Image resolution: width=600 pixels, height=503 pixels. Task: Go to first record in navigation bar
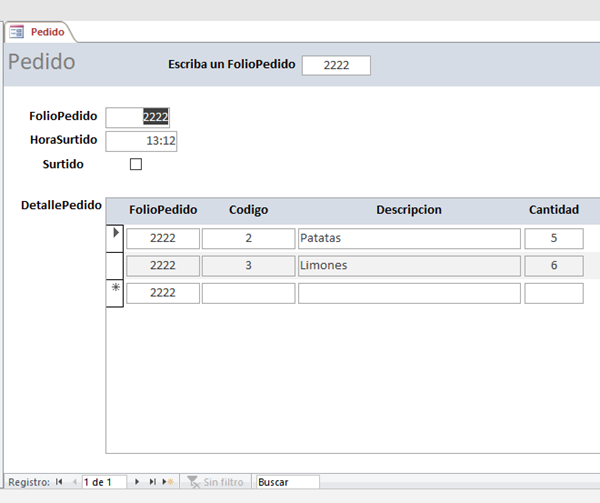click(59, 482)
